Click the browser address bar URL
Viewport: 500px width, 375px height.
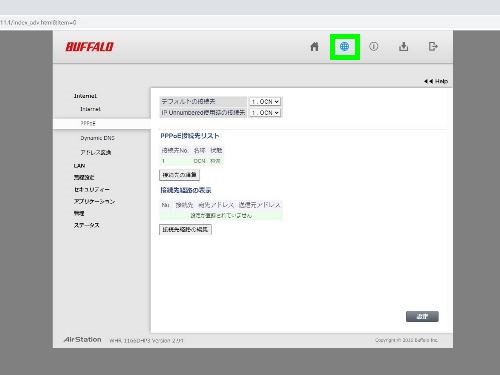38,23
